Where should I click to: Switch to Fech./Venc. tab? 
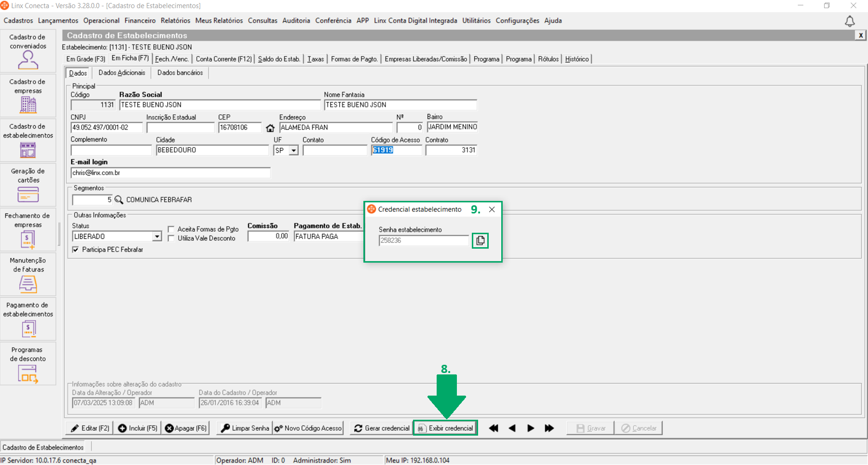click(x=172, y=59)
